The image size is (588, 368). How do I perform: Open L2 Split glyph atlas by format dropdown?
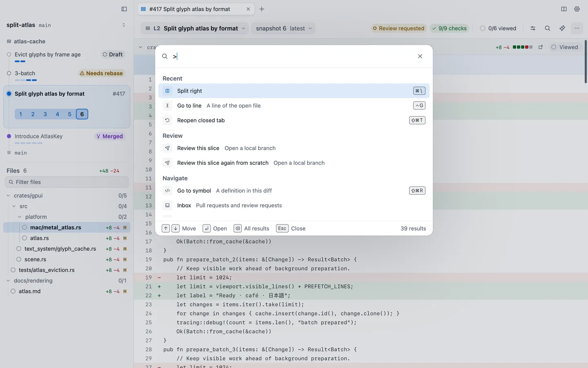tap(195, 28)
